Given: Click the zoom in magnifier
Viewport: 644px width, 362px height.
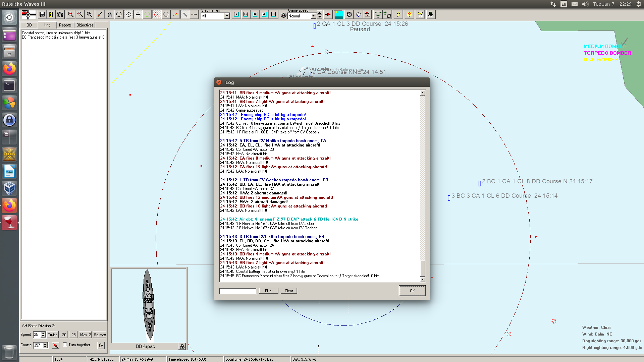Looking at the screenshot, I should coord(70,14).
